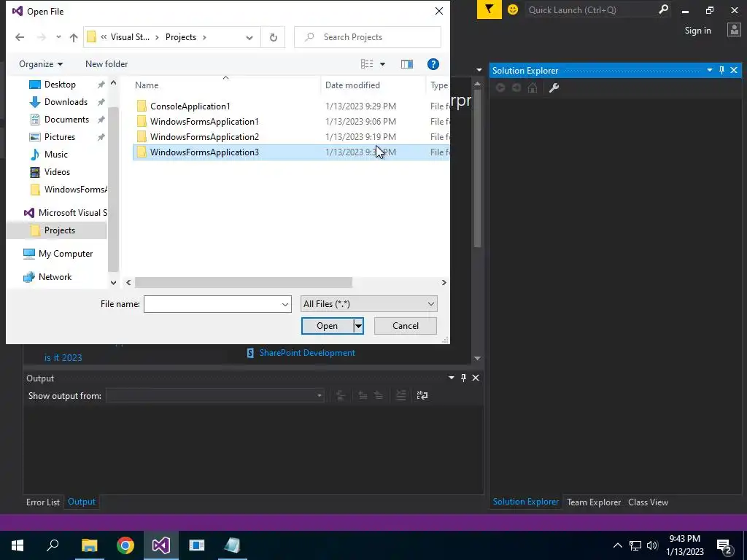Screen dimensions: 747x560
Task: Open recent locations dropdown
Action: tap(58, 37)
